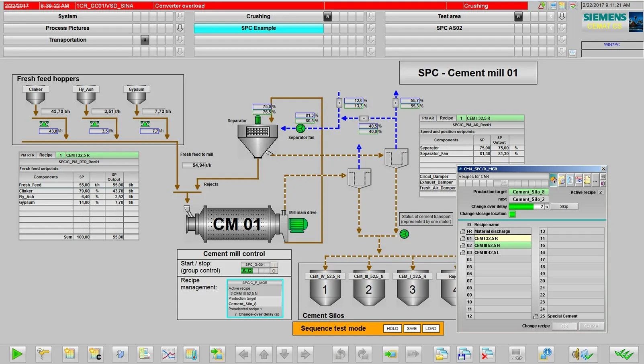
Task: Toggle lock icon beside Special Cement recipe
Action: point(536,316)
